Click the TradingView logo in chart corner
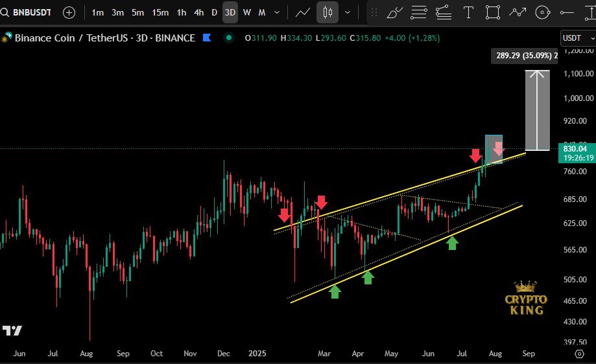Screen dimensions: 596x364 [x=12, y=330]
